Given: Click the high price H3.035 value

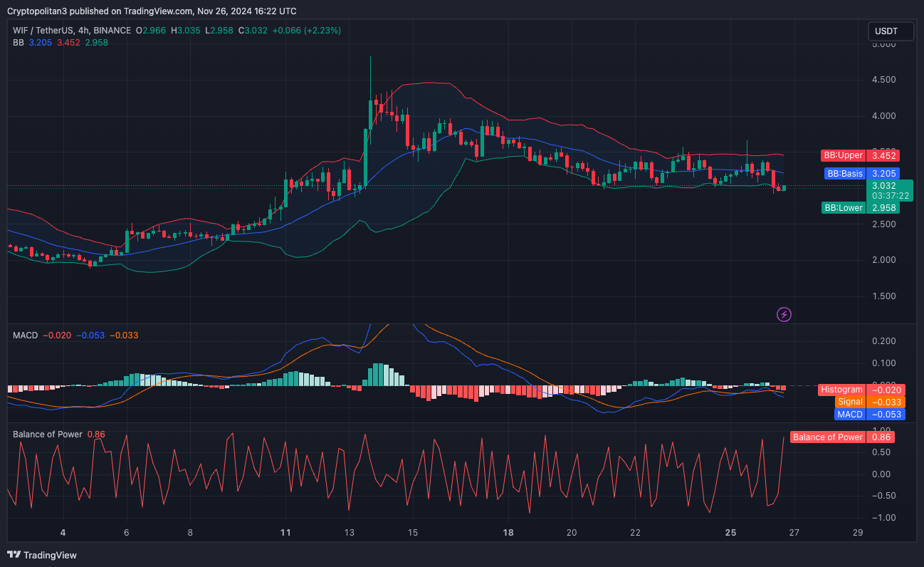Looking at the screenshot, I should 186,31.
